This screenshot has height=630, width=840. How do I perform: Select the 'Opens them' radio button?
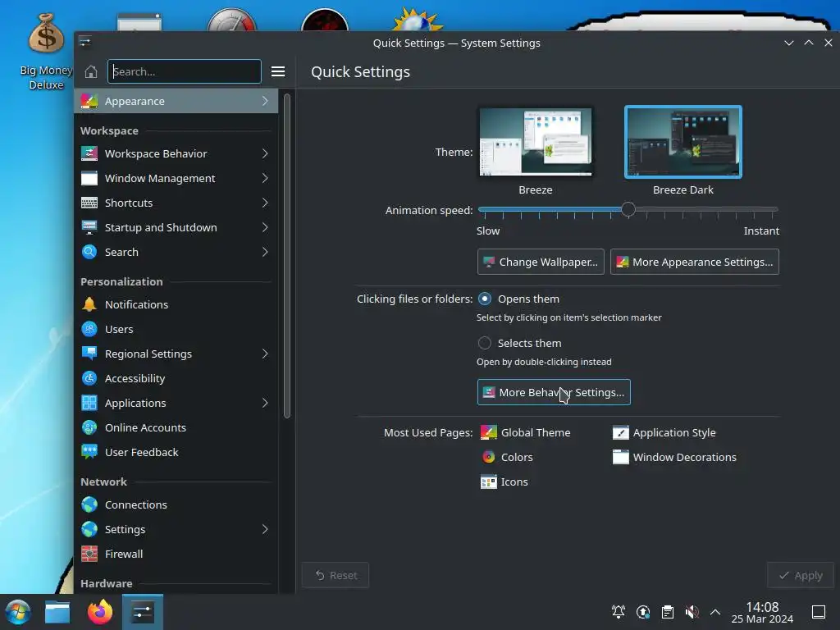point(484,299)
